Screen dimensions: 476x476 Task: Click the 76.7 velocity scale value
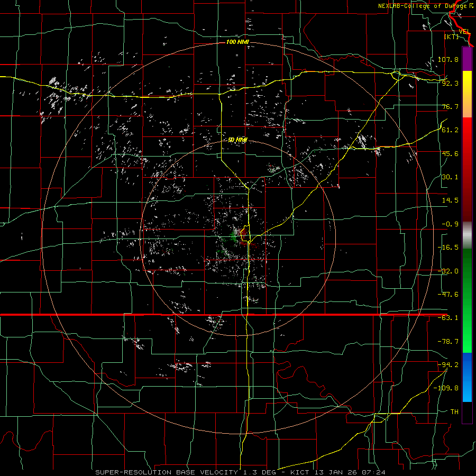[450, 106]
